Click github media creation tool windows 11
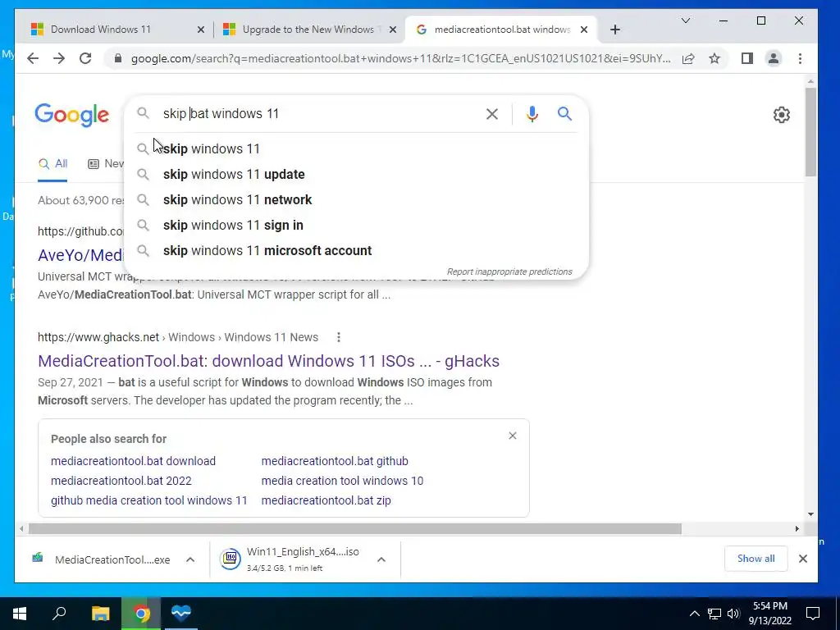The width and height of the screenshot is (840, 630). 149,500
